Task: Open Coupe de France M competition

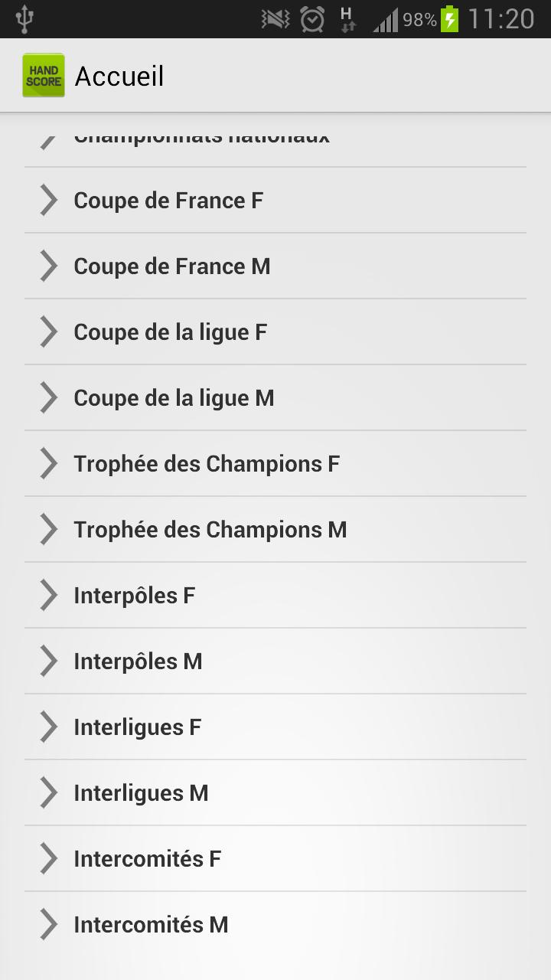Action: 172,266
